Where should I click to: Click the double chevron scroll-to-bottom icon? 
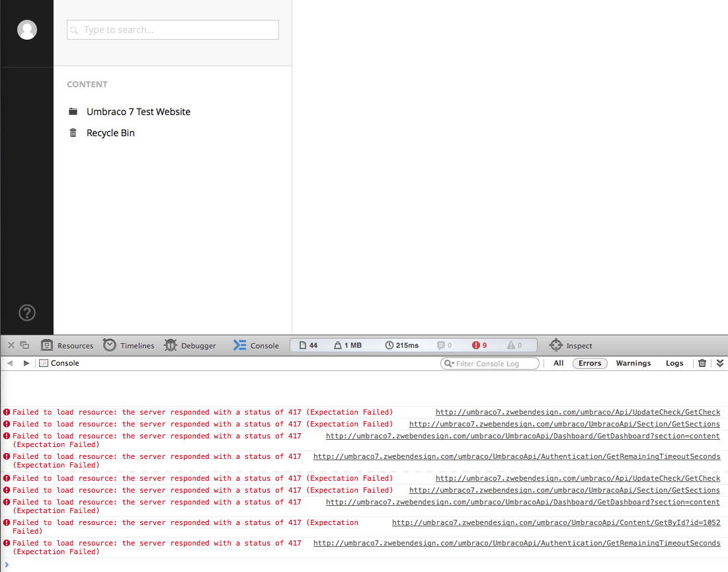click(x=720, y=363)
